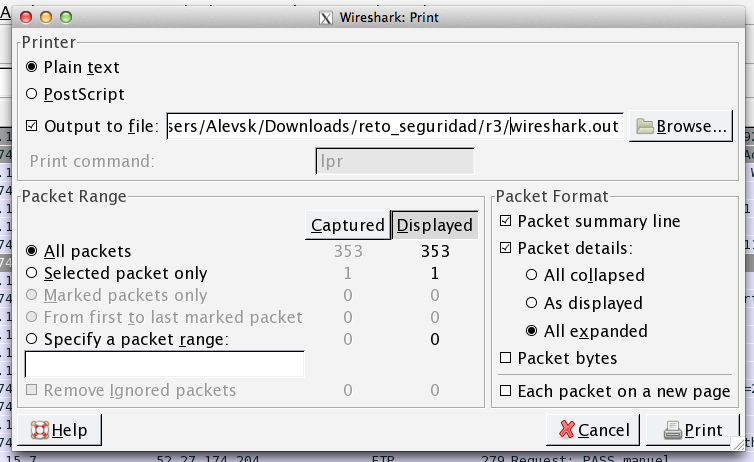Choose From first to last marked packet
The image size is (754, 462).
32,317
